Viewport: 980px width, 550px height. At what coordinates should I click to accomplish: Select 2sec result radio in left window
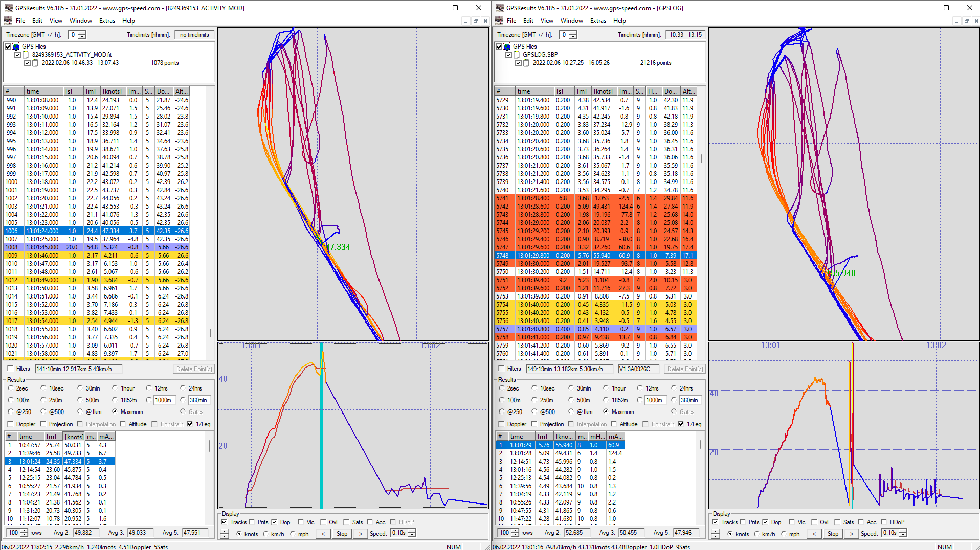pyautogui.click(x=10, y=388)
